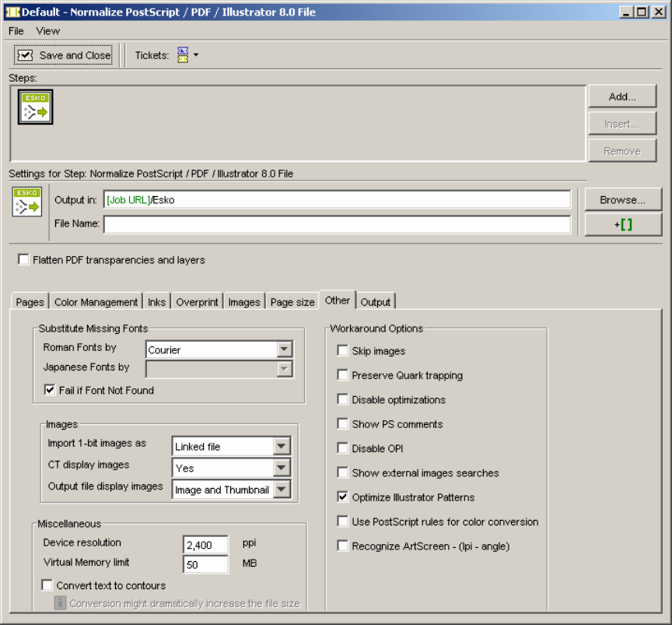This screenshot has width=672, height=625.
Task: Uncheck Optimize Illustrator Patterns
Action: (x=342, y=497)
